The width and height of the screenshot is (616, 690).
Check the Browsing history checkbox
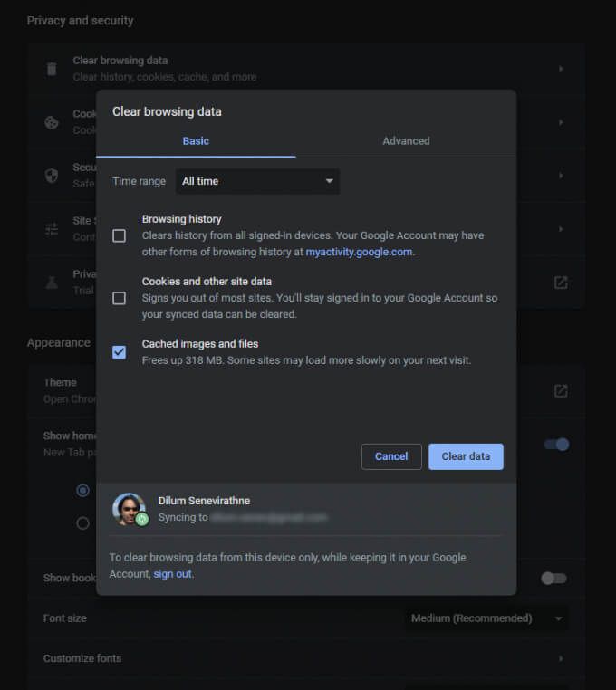tap(119, 235)
